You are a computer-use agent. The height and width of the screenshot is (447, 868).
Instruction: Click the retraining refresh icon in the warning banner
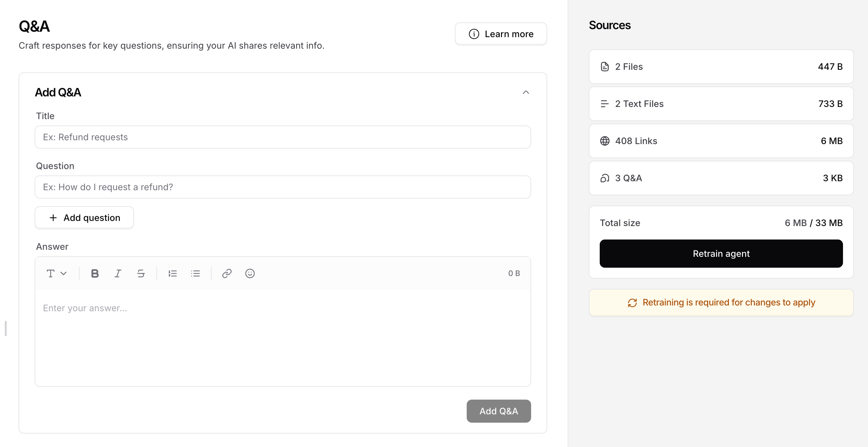(632, 303)
